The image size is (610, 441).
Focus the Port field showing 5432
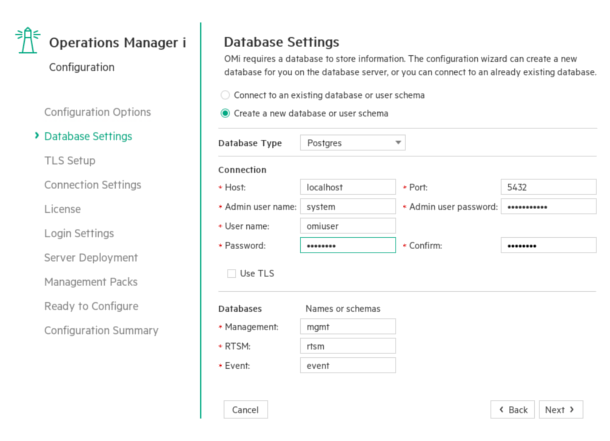[x=549, y=187]
